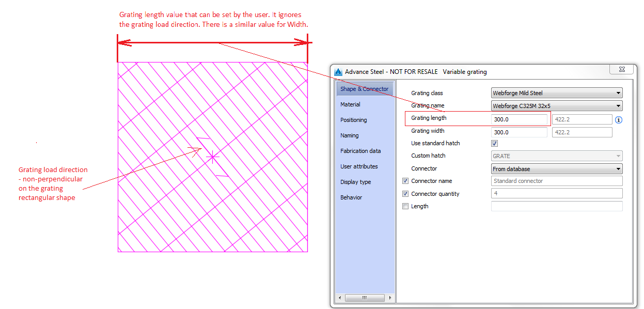Click the Grating class label
Image resolution: width=644 pixels, height=309 pixels.
point(427,93)
